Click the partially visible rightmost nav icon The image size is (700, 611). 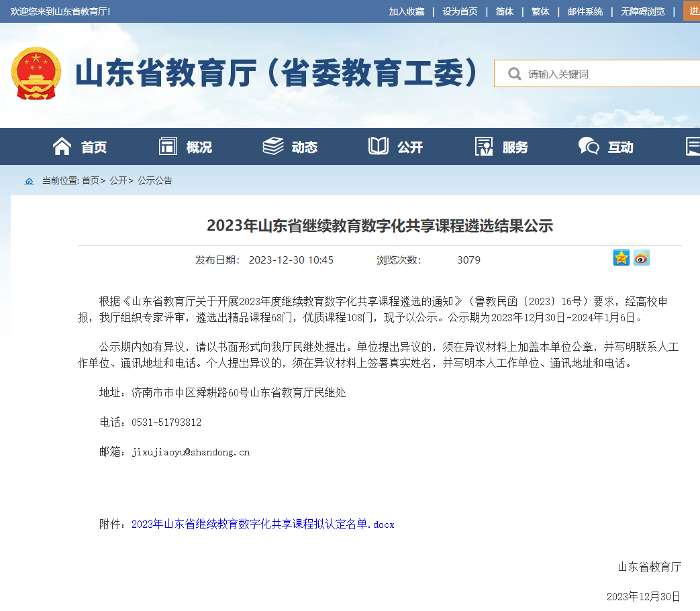[693, 146]
